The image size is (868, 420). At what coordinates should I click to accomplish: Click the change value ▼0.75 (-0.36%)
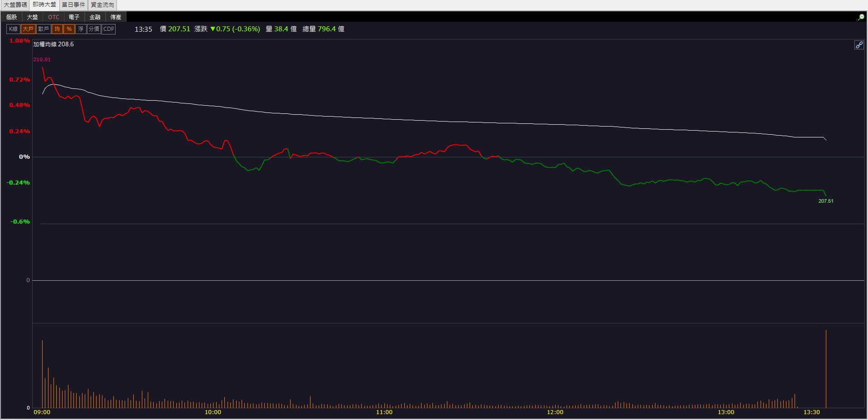point(235,29)
